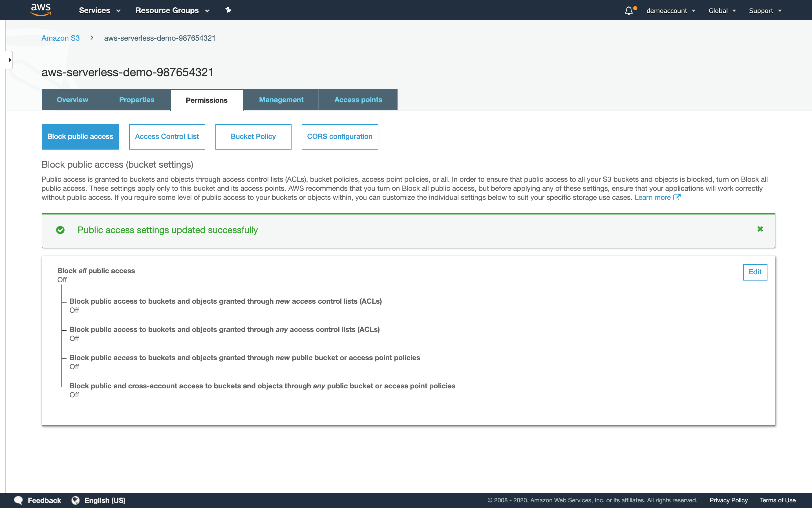The width and height of the screenshot is (812, 508).
Task: Open the CORS configuration section
Action: (x=340, y=137)
